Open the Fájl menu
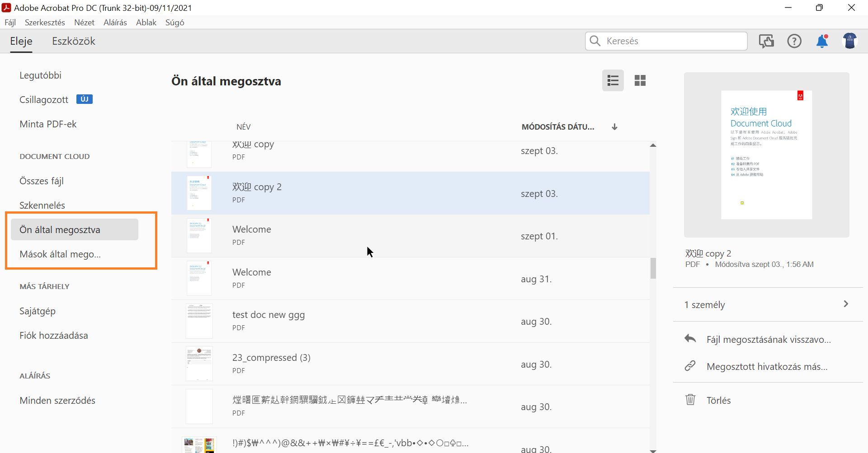This screenshot has height=453, width=868. (x=10, y=23)
